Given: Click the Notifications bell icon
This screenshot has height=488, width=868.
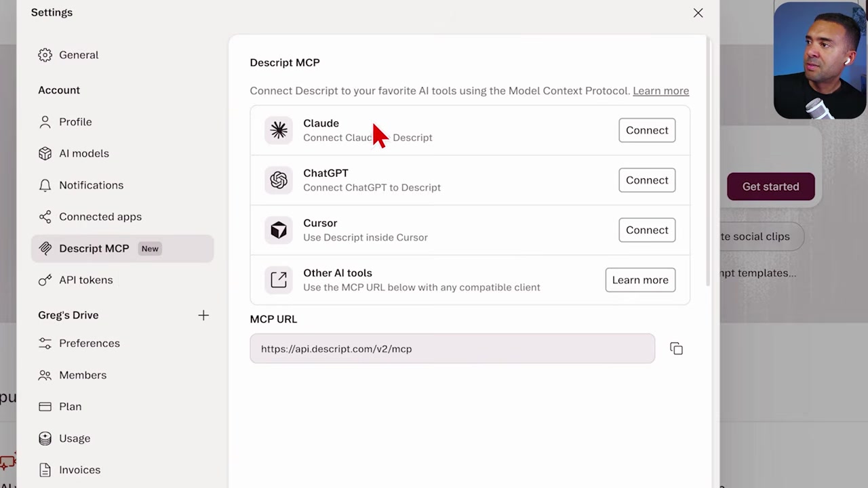Looking at the screenshot, I should pyautogui.click(x=45, y=185).
